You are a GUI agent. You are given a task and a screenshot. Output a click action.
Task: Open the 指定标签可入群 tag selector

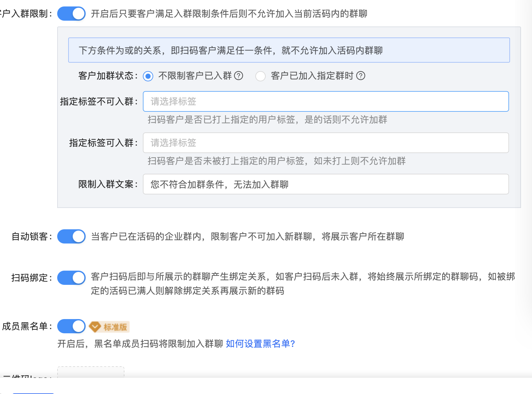[x=326, y=143]
